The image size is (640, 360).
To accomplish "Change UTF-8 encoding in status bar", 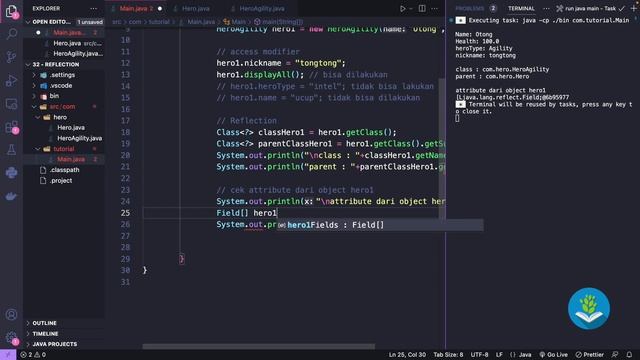I will point(479,355).
